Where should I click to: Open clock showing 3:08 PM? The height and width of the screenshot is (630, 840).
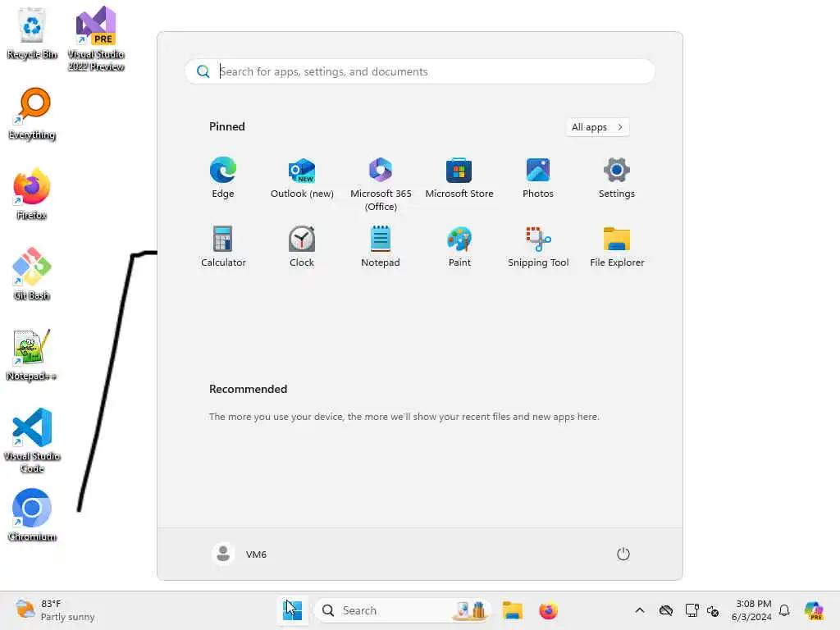click(x=752, y=610)
